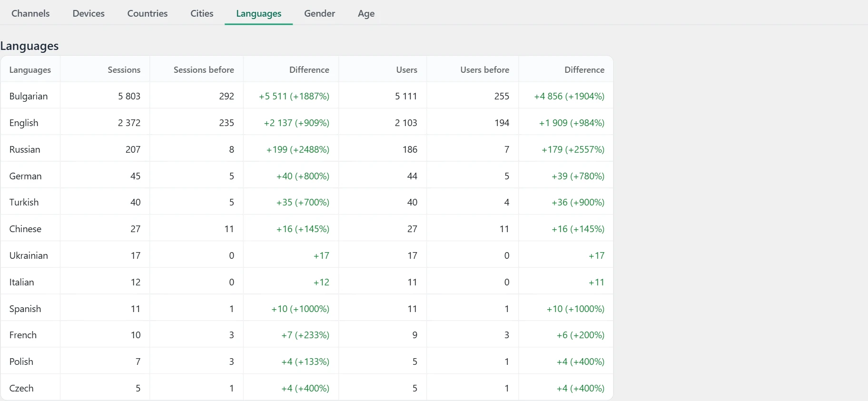The width and height of the screenshot is (868, 401).
Task: Click Bulgarian sessions value 5 803
Action: click(x=129, y=96)
